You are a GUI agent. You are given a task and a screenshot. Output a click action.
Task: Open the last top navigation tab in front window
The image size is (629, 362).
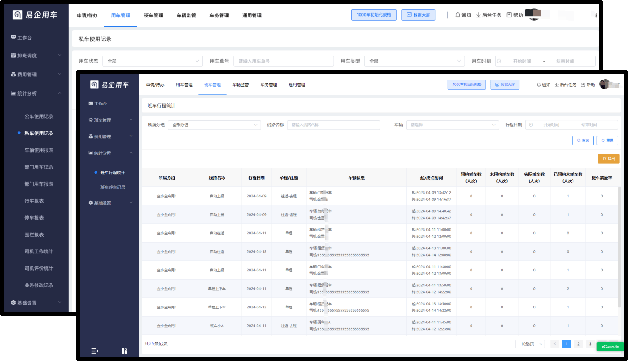coord(297,85)
